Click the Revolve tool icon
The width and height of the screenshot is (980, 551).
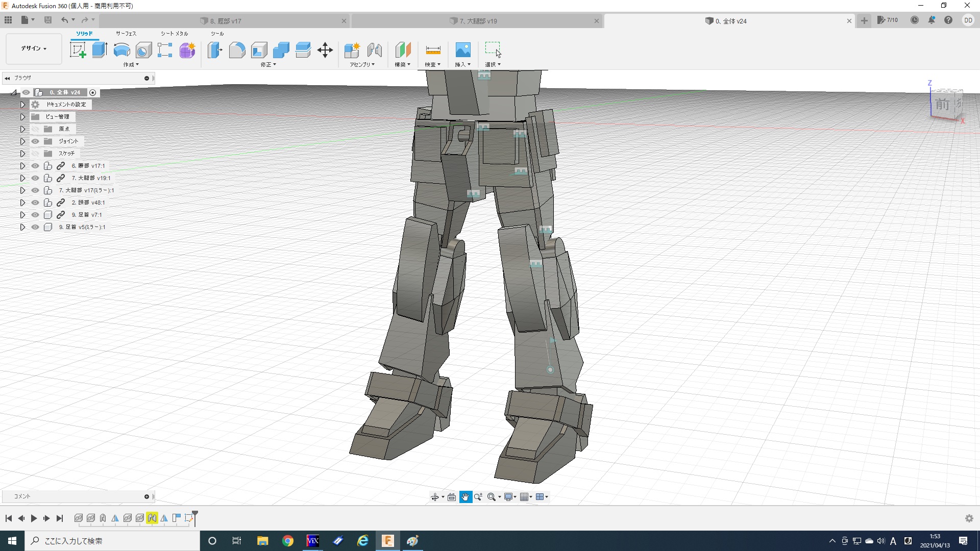pos(121,50)
